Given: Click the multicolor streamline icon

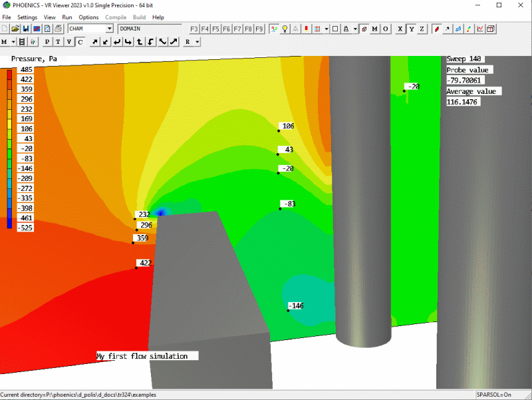Looking at the screenshot, I should 469,29.
